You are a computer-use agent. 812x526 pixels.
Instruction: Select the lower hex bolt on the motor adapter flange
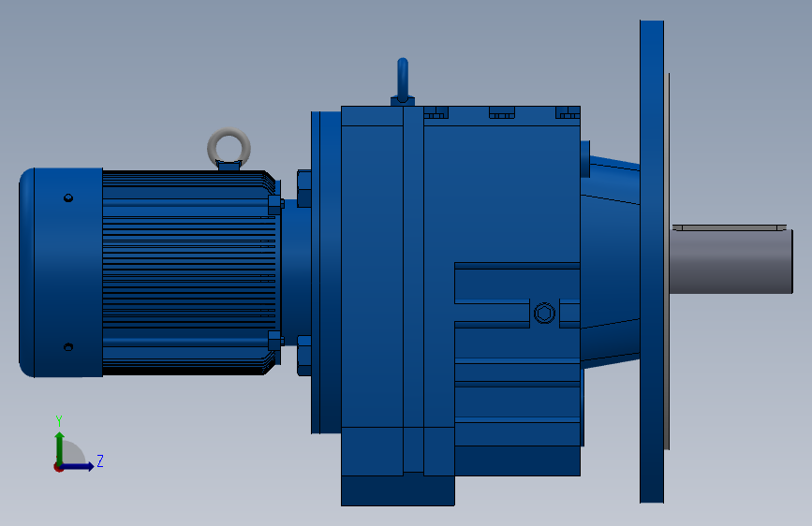tap(304, 355)
